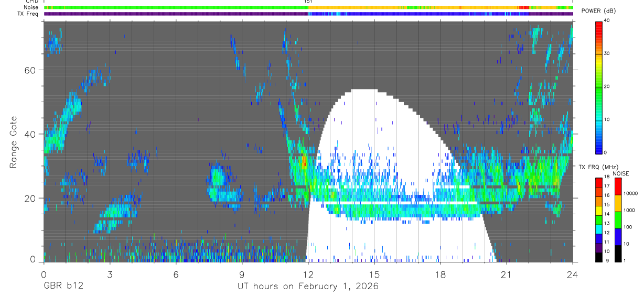Viewport: 644px width, 297px height.
Task: Click the 9 tick on the UT hours axis
Action: (x=242, y=274)
